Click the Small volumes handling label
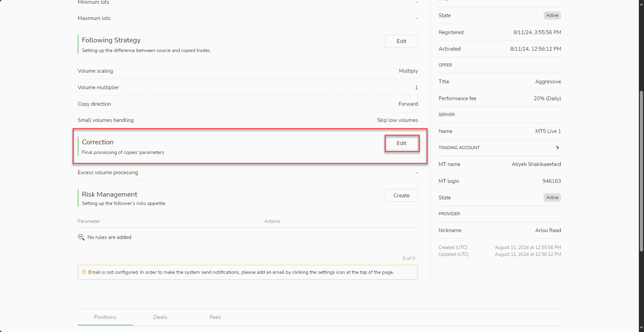644x332 pixels. point(106,120)
